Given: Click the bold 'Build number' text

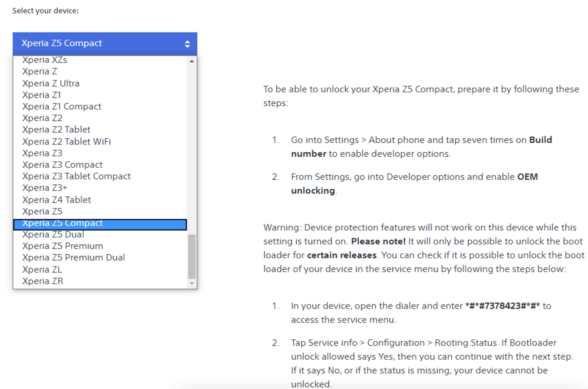Looking at the screenshot, I should (422, 147).
